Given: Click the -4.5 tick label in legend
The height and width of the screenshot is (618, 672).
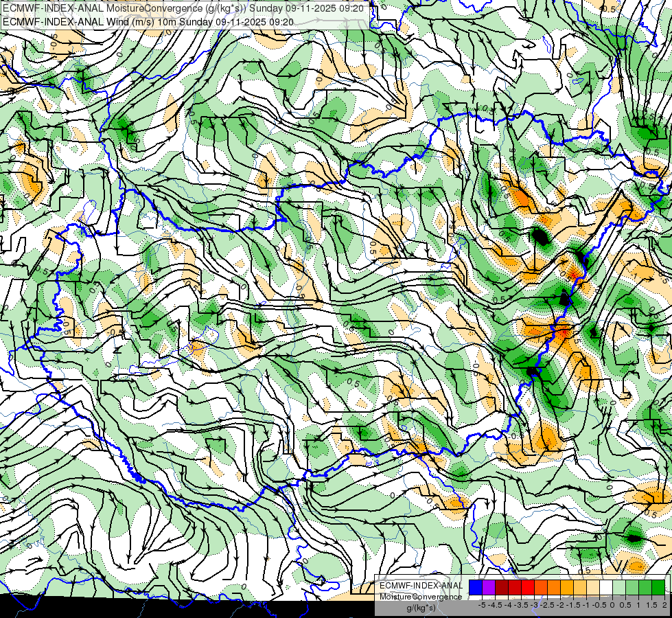Looking at the screenshot, I should click(x=495, y=605).
